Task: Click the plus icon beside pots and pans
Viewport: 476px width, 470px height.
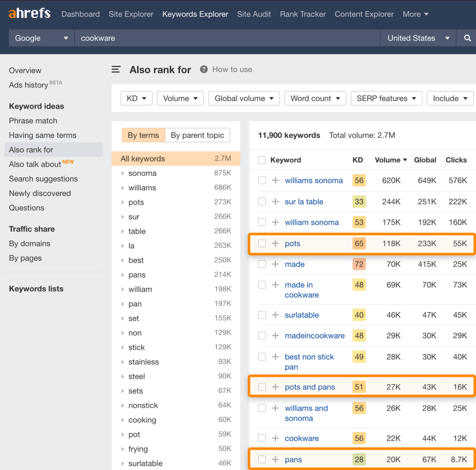Action: [x=275, y=386]
